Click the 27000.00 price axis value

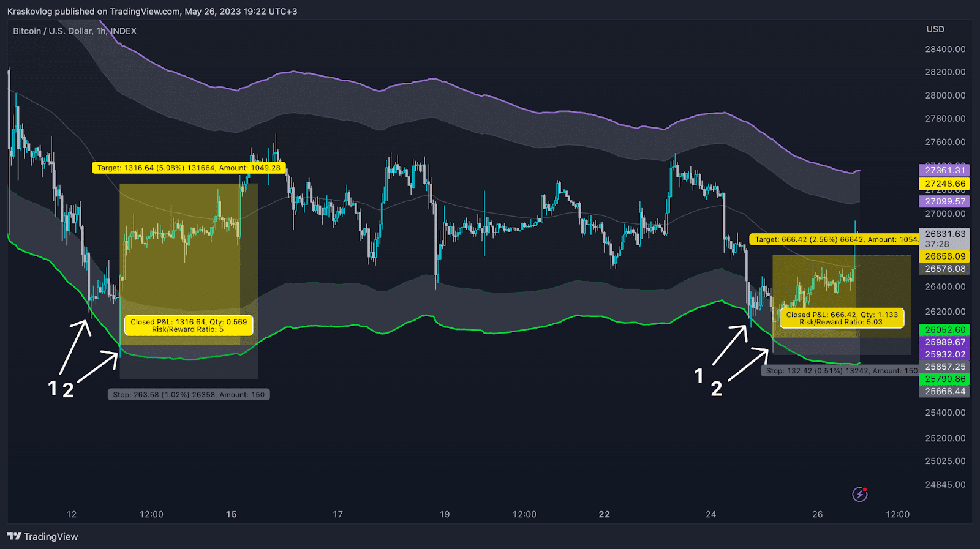click(945, 214)
